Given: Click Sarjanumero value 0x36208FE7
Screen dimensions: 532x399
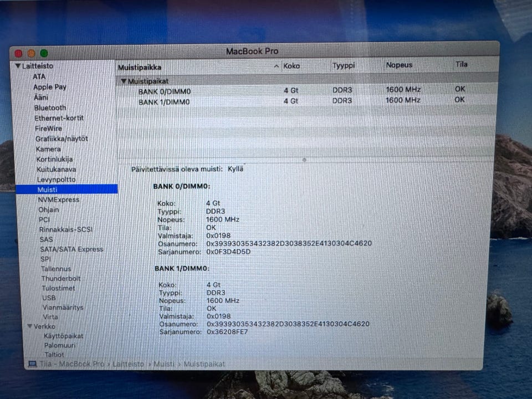Looking at the screenshot, I should point(227,332).
